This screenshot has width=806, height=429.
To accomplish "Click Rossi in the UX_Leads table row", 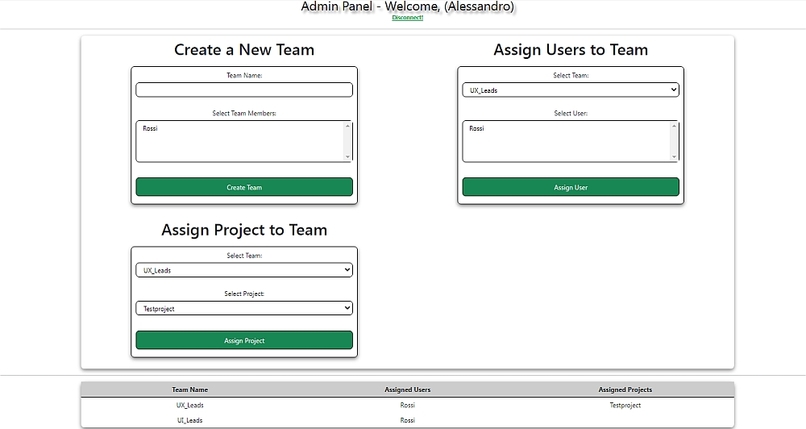I will (408, 405).
